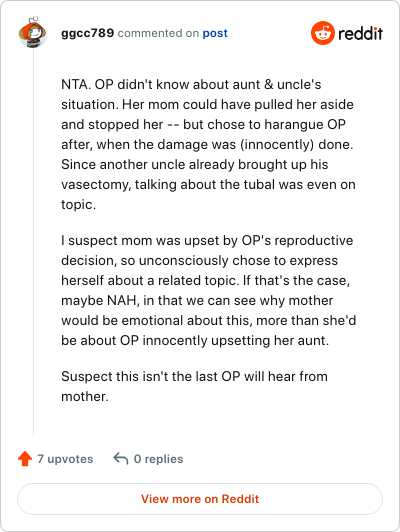Select the "0 replies" count label
Viewport: 400px width, 532px height.
158,459
